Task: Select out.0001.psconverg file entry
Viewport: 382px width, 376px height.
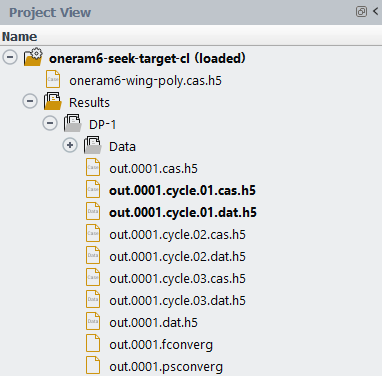Action: tap(166, 367)
